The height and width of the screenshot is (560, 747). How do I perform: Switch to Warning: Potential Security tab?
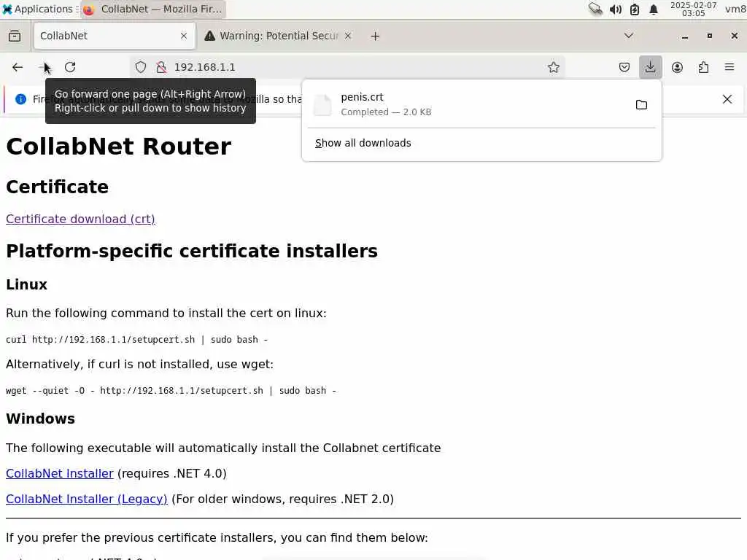click(278, 36)
